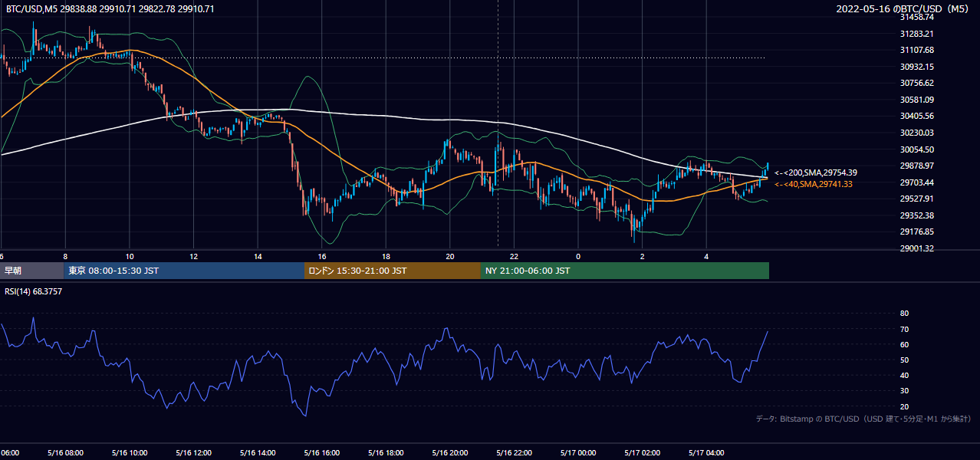Click hour label 18 on price chart time axis
The height and width of the screenshot is (460, 980).
(x=386, y=256)
